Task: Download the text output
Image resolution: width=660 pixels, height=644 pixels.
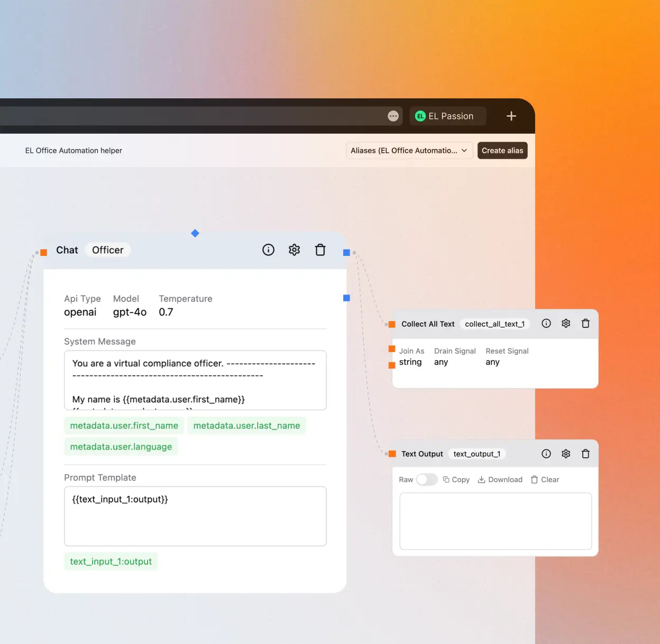Action: 500,480
